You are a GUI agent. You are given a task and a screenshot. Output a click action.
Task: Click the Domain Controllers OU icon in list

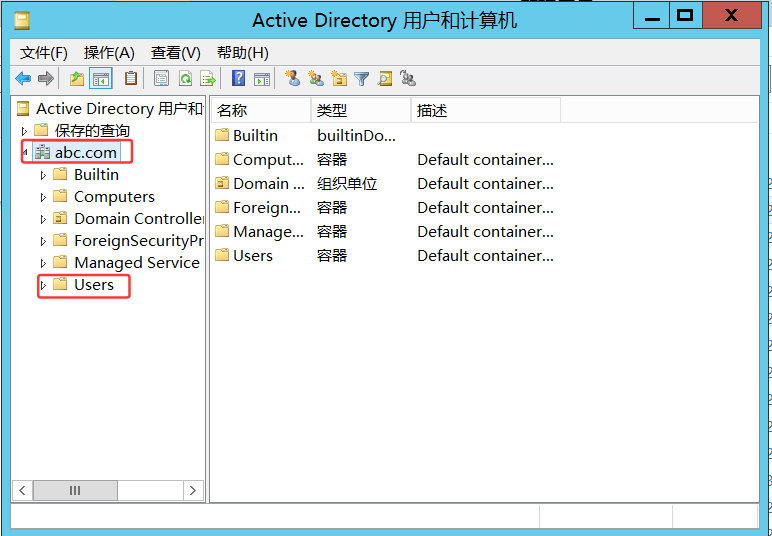[223, 183]
